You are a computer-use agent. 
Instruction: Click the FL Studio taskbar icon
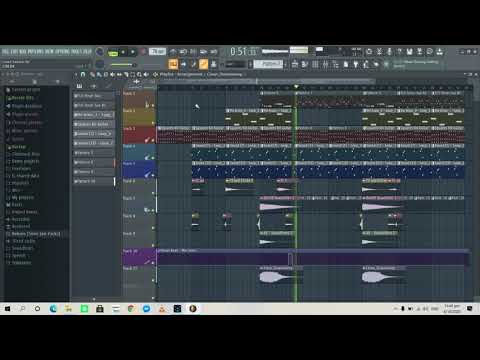point(193,309)
